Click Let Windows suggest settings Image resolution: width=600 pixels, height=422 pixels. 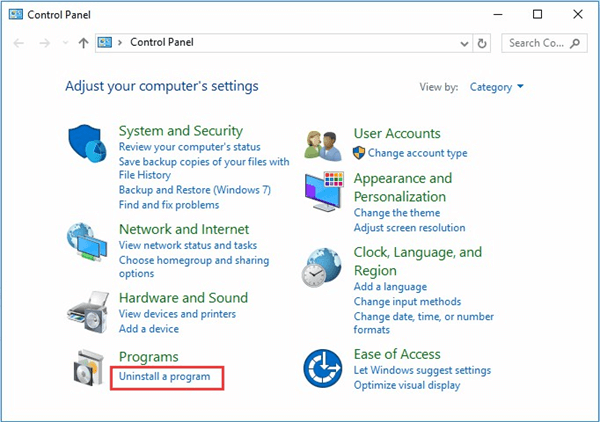(422, 370)
